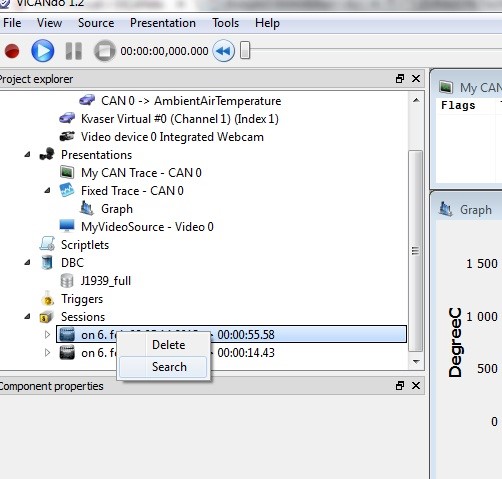Select the Graph tree item label
502x479 pixels.
coord(117,209)
